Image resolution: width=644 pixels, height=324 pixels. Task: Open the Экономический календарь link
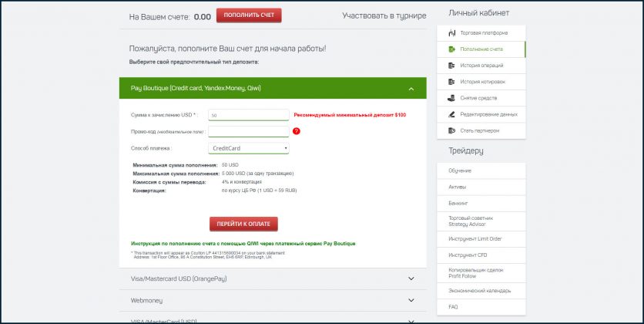coord(481,291)
